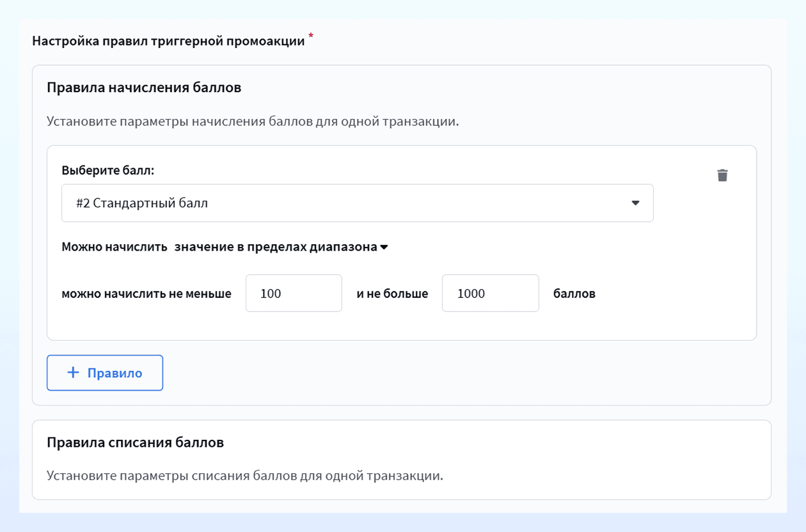Click the 'Правила начисления баллов' heading

[x=144, y=88]
